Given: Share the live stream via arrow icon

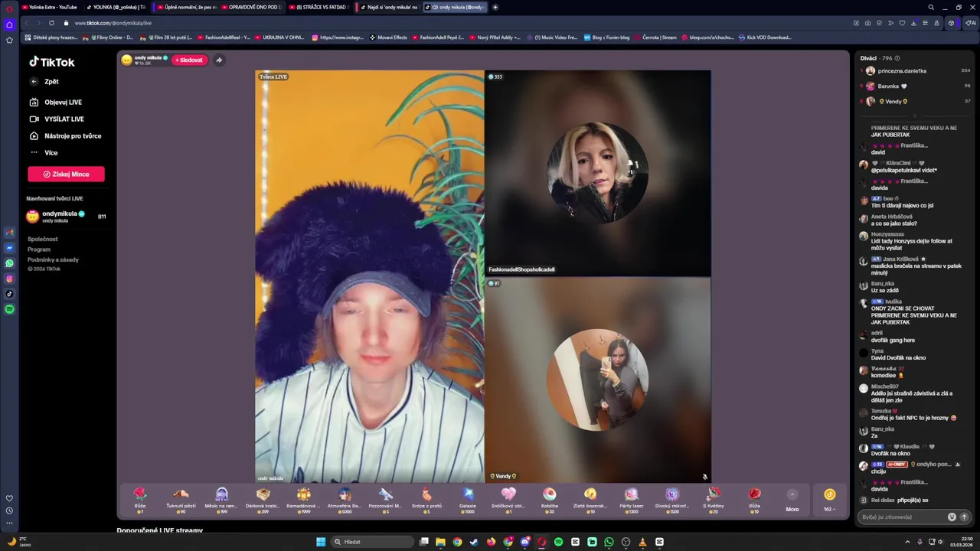Looking at the screenshot, I should [219, 60].
